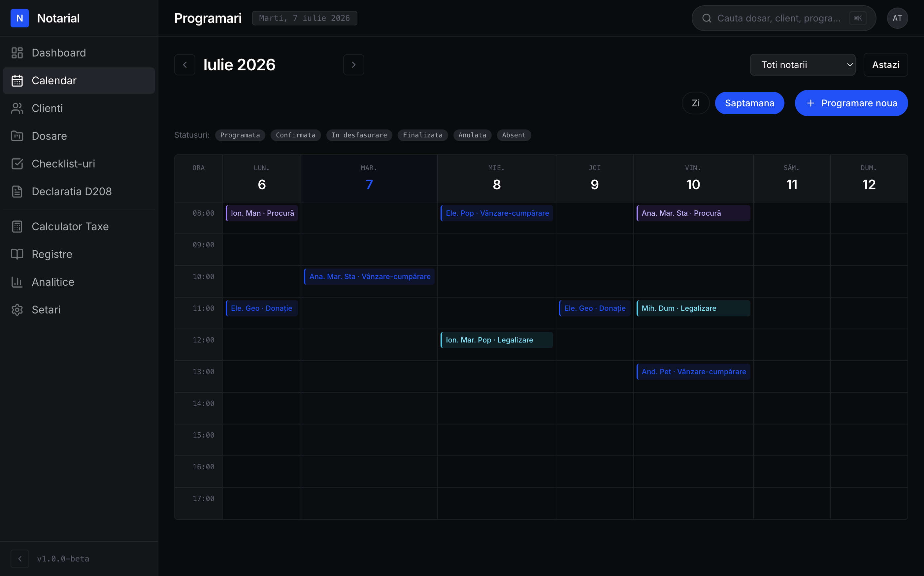The image size is (924, 576).
Task: Click the Registre book icon
Action: [17, 254]
